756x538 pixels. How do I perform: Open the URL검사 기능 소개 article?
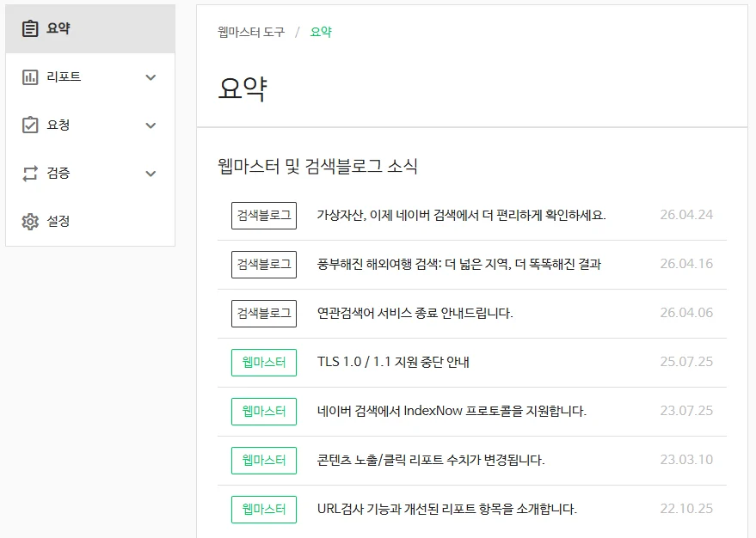[446, 509]
